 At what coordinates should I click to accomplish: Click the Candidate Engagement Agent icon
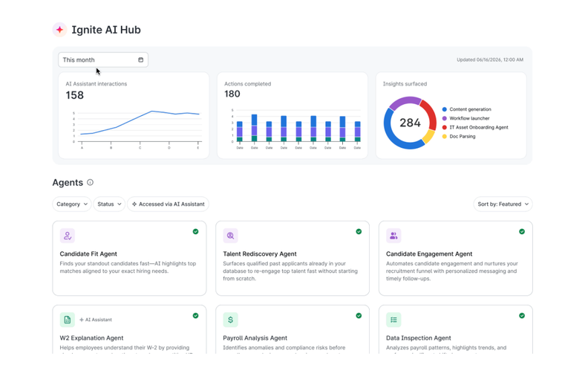tap(393, 236)
